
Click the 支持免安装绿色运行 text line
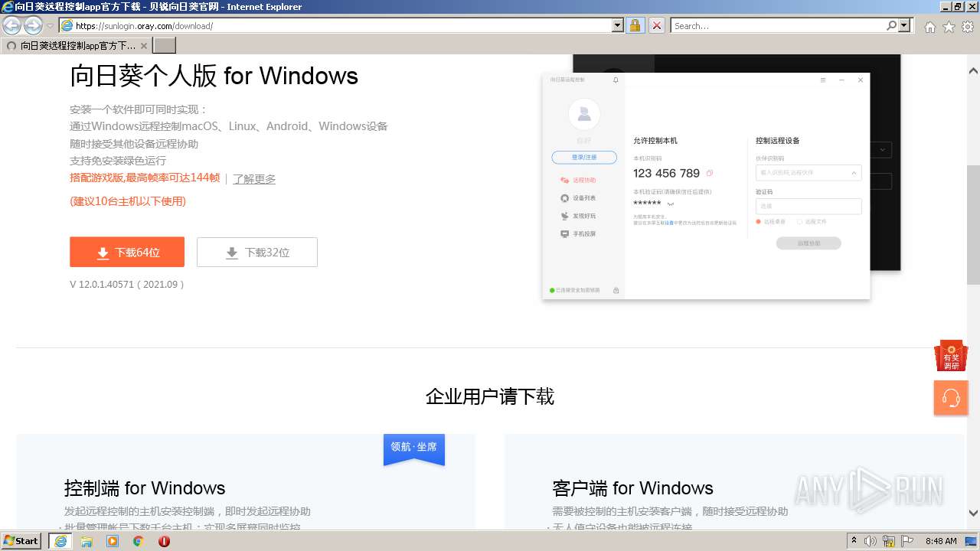[x=118, y=161]
